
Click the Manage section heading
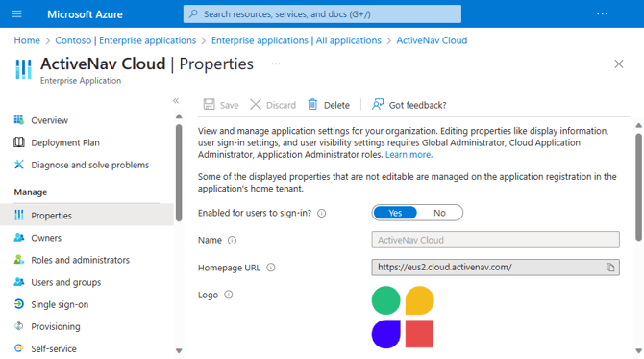click(31, 192)
